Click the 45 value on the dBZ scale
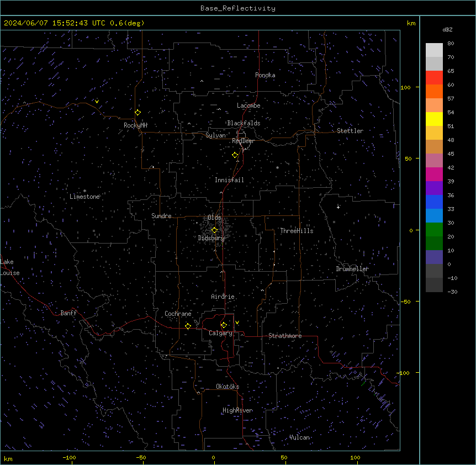 point(451,154)
